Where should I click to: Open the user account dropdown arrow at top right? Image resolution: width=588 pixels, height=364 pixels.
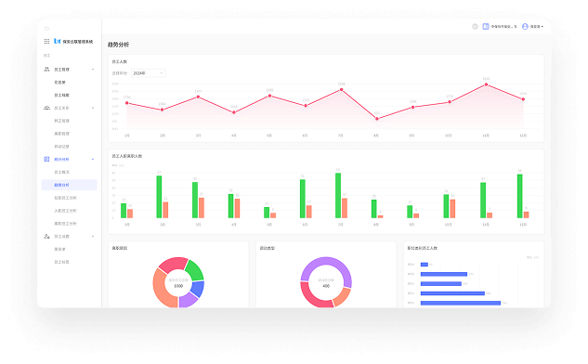(x=542, y=27)
